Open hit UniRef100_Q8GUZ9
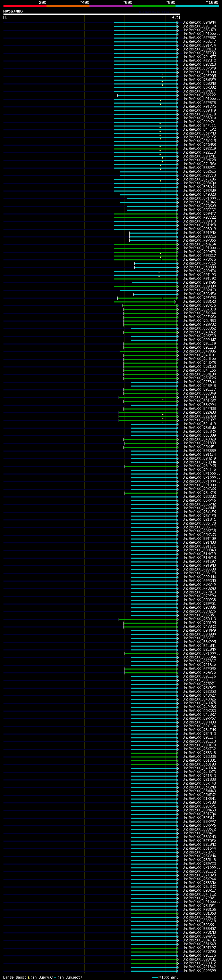Viewport: 222px width, 980px height. click(199, 30)
